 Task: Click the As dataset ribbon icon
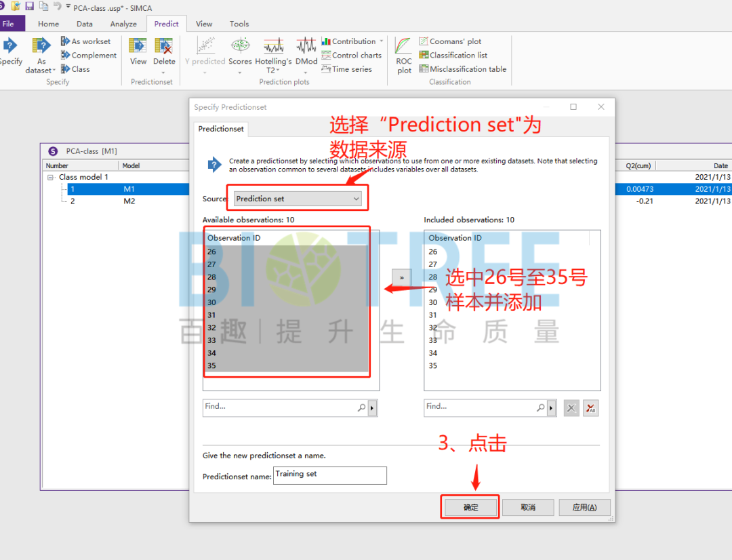coord(41,47)
